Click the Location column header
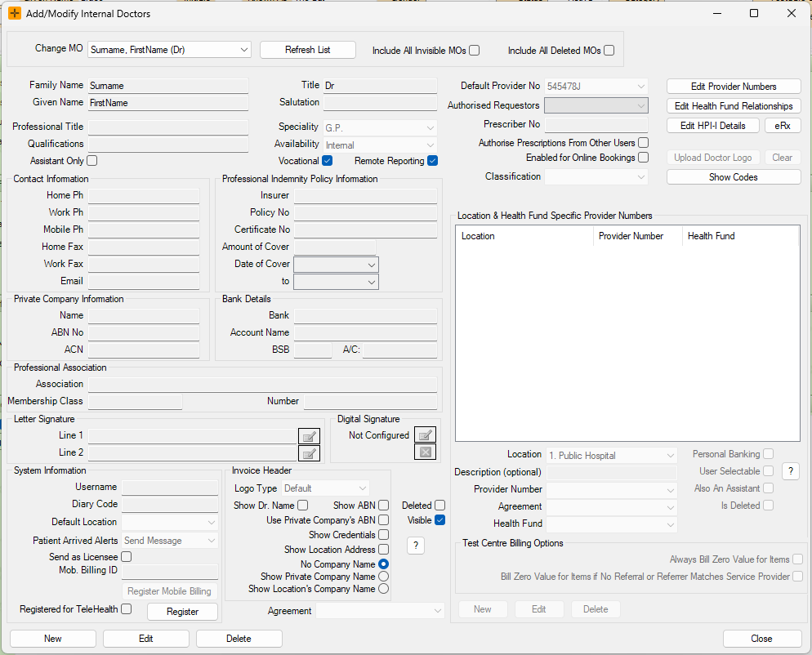Image resolution: width=812 pixels, height=655 pixels. 524,236
